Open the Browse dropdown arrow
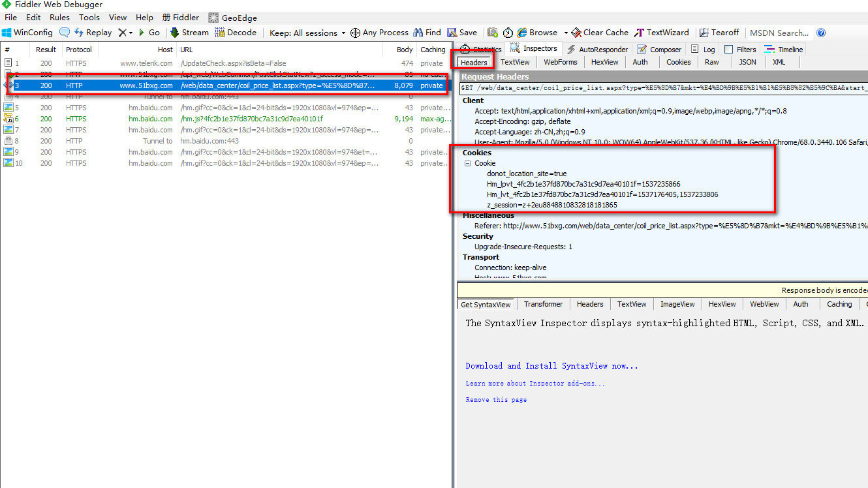868x488 pixels. (x=566, y=33)
